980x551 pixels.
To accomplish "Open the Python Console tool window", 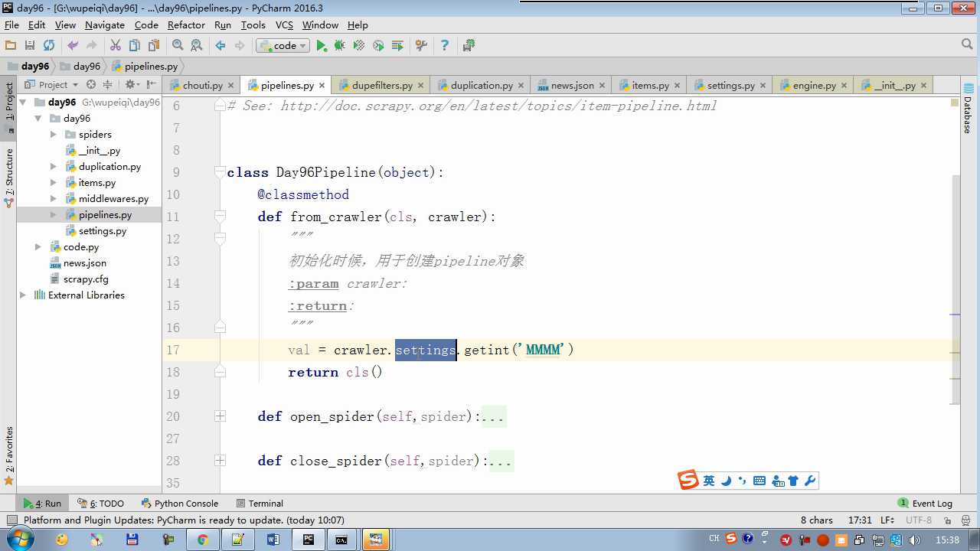I will click(180, 504).
